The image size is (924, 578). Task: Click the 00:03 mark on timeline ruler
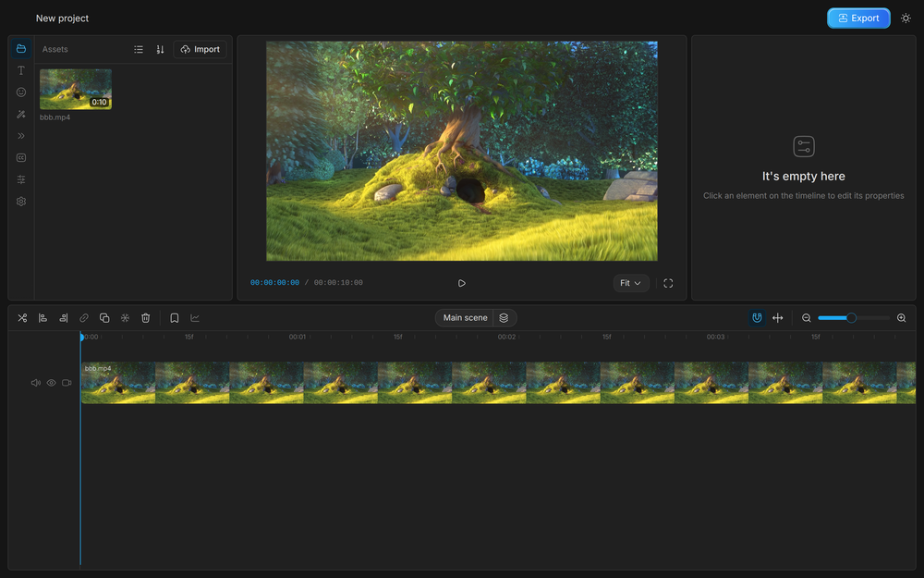click(715, 337)
